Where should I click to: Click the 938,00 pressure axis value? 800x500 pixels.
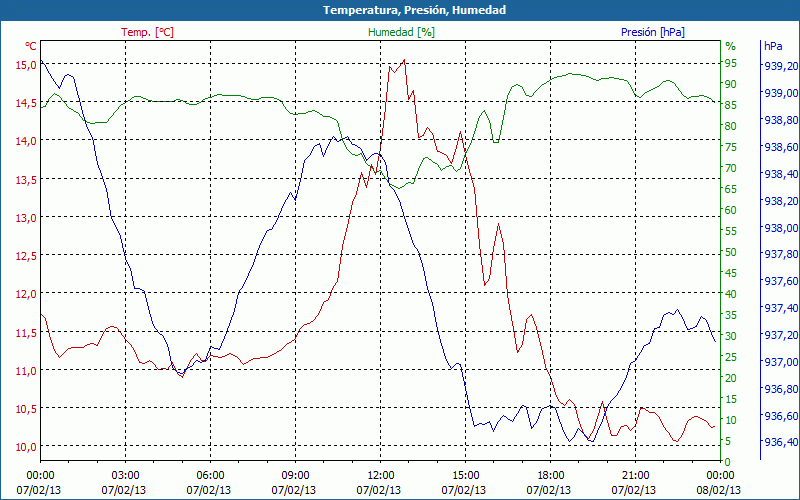pos(781,228)
